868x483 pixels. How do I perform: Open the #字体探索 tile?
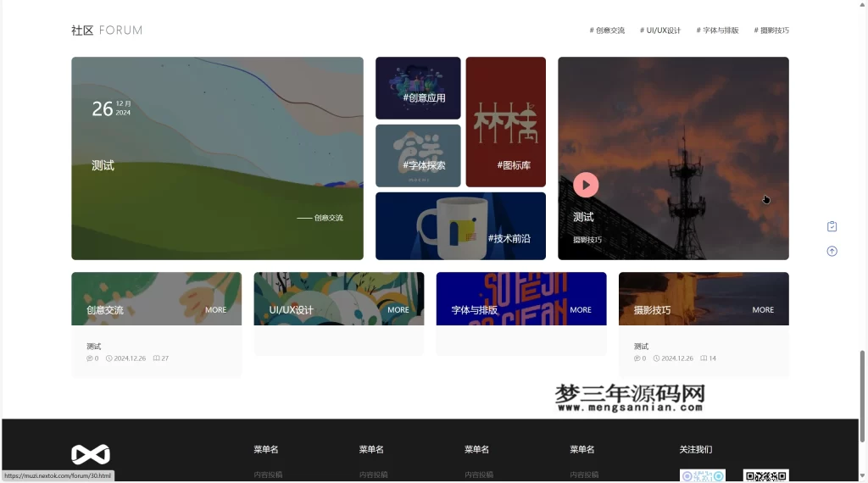pos(418,155)
